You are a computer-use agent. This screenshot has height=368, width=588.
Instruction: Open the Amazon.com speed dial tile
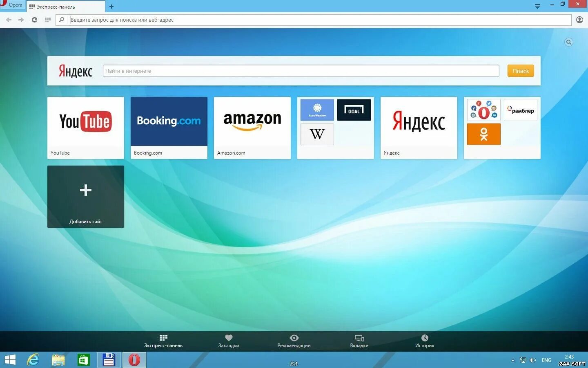click(x=252, y=128)
